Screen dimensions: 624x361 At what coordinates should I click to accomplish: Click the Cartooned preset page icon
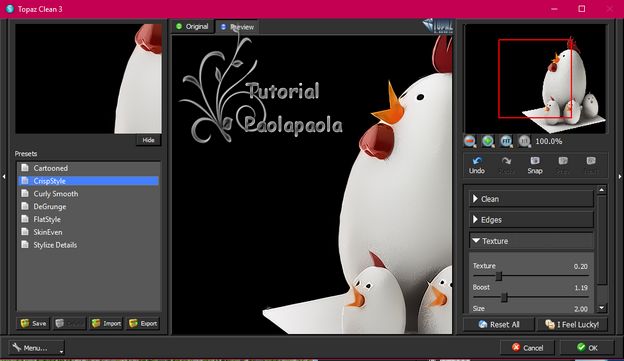click(x=25, y=168)
